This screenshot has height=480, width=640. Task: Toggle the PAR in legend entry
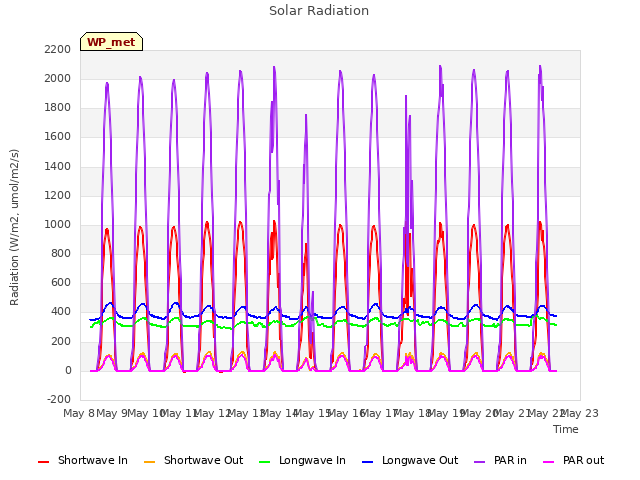coord(500,460)
